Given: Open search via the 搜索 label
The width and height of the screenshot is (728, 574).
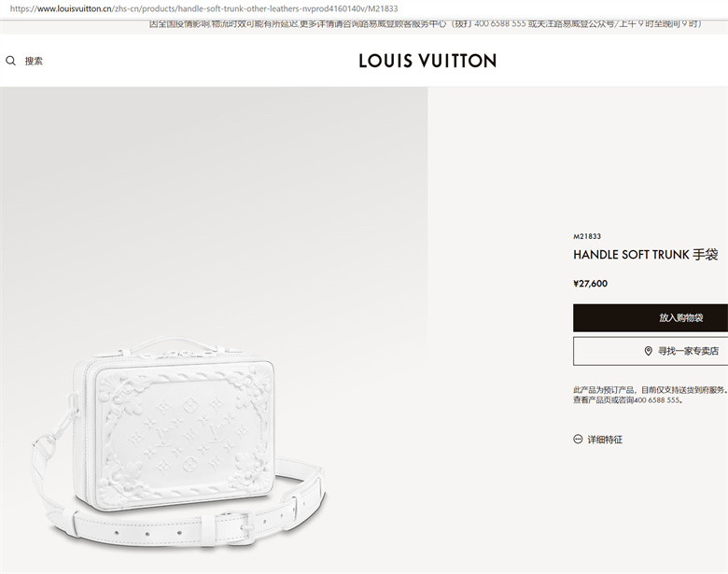Looking at the screenshot, I should pyautogui.click(x=34, y=61).
